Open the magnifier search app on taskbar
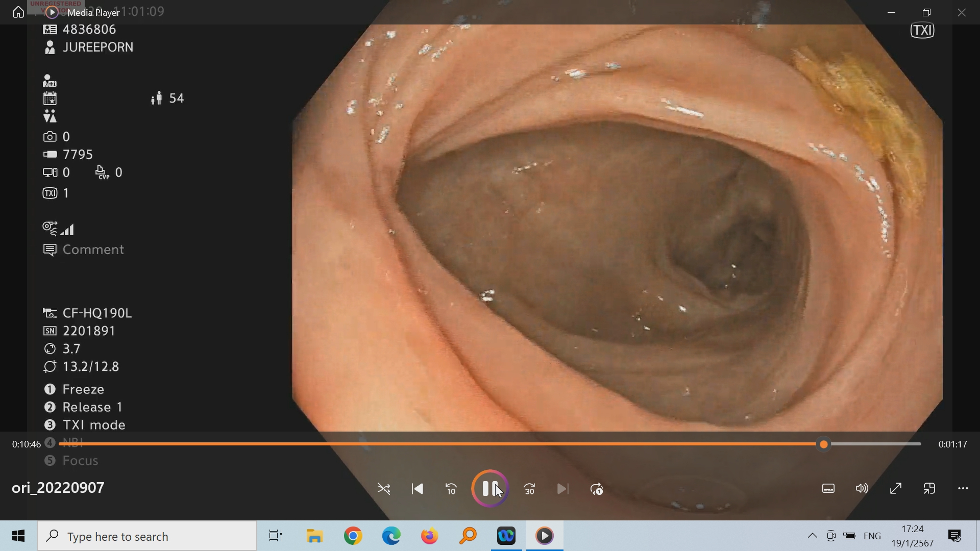 [x=468, y=536]
